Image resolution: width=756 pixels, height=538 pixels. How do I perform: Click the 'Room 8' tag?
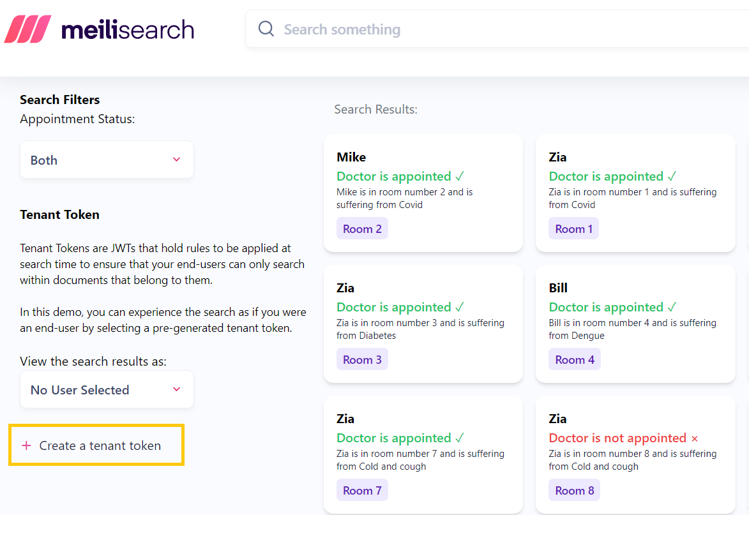574,491
